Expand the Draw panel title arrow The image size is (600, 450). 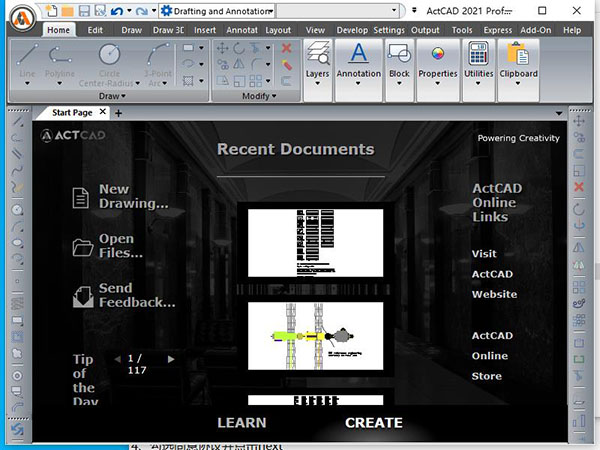[x=123, y=96]
